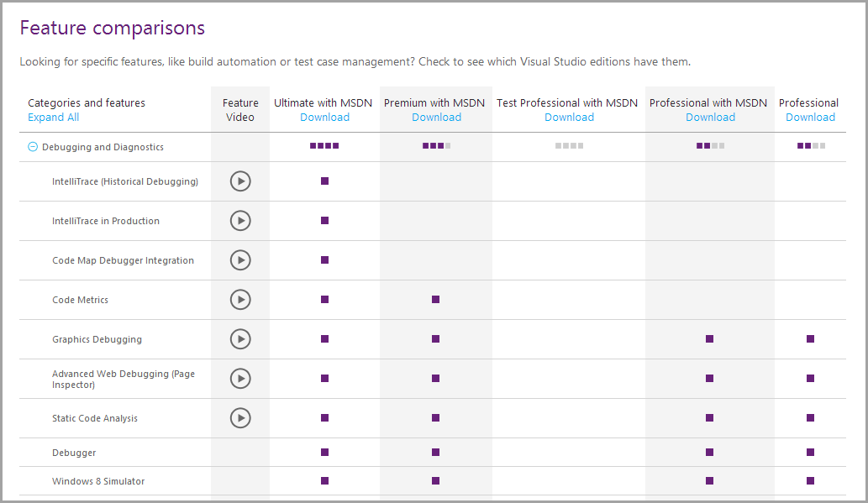The height and width of the screenshot is (503, 868).
Task: Click the Debugger feature row label
Action: (74, 453)
